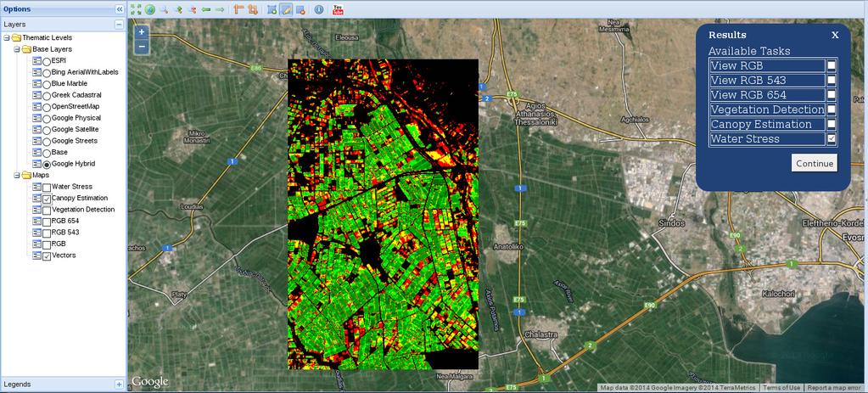Click the layer icon beside Vectors
This screenshot has width=868, height=393.
pos(37,255)
